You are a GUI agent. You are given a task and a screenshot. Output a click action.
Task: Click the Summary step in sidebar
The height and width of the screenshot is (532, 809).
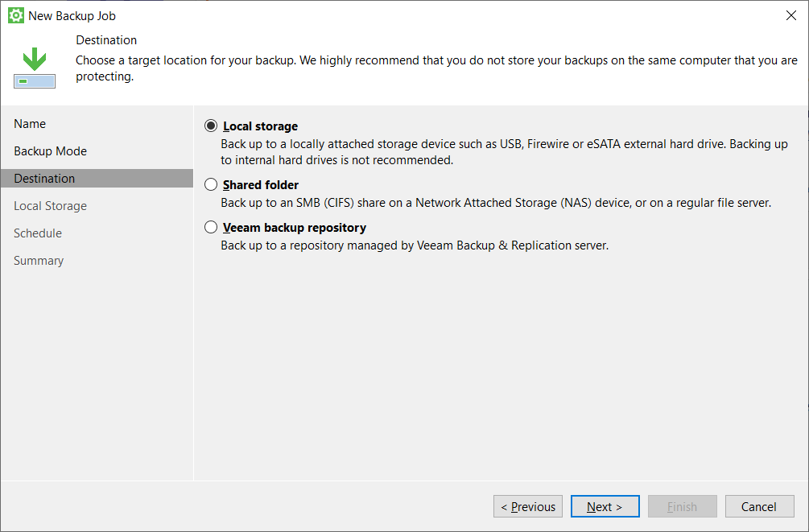[39, 261]
